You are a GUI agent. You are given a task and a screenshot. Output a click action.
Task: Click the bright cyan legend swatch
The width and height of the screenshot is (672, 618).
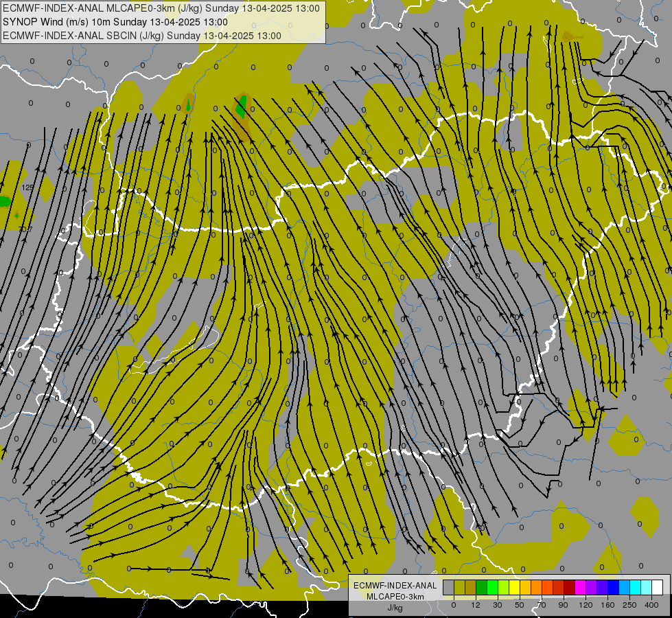pos(636,588)
